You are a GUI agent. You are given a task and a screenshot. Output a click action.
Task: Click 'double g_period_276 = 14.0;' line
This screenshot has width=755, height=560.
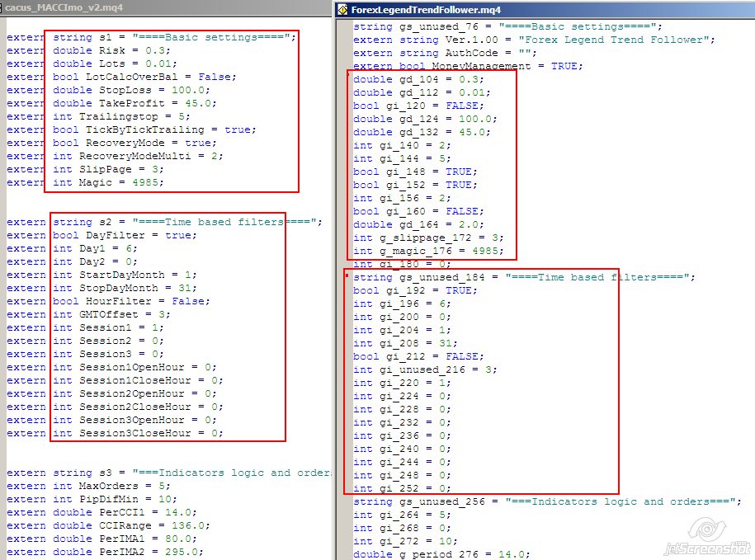441,554
